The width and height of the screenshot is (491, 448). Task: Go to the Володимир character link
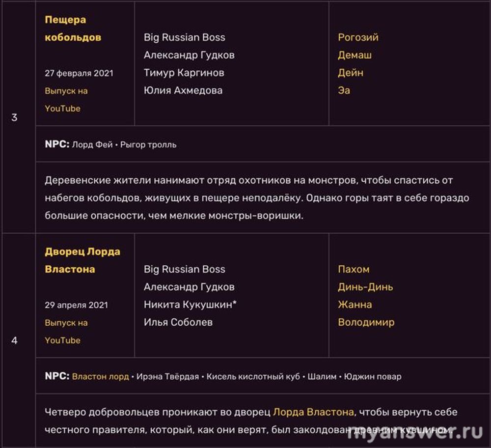(x=366, y=322)
